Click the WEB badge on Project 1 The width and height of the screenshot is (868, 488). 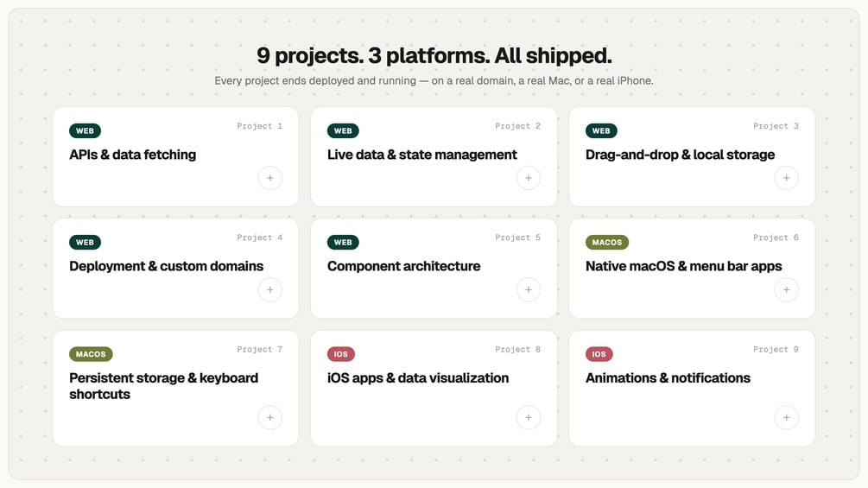click(85, 131)
